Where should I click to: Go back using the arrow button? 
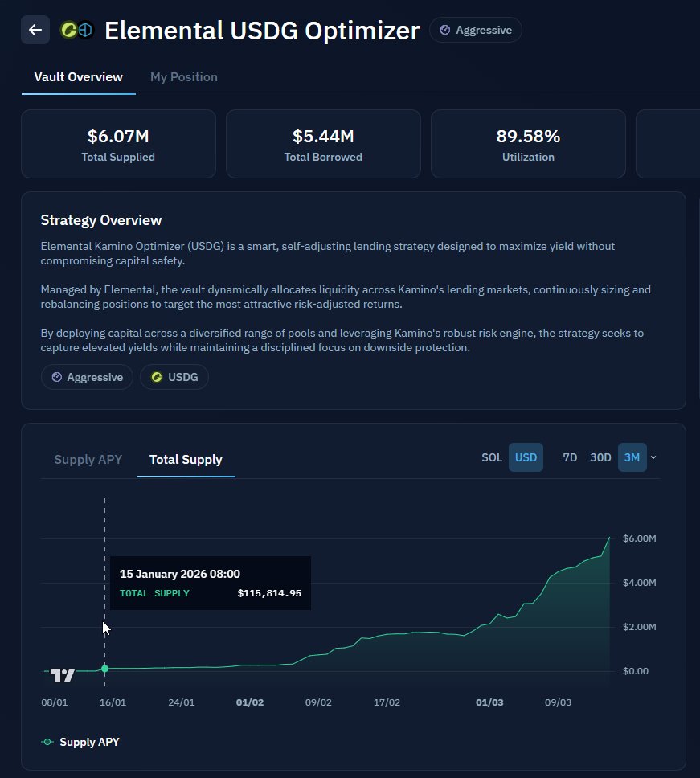(35, 30)
